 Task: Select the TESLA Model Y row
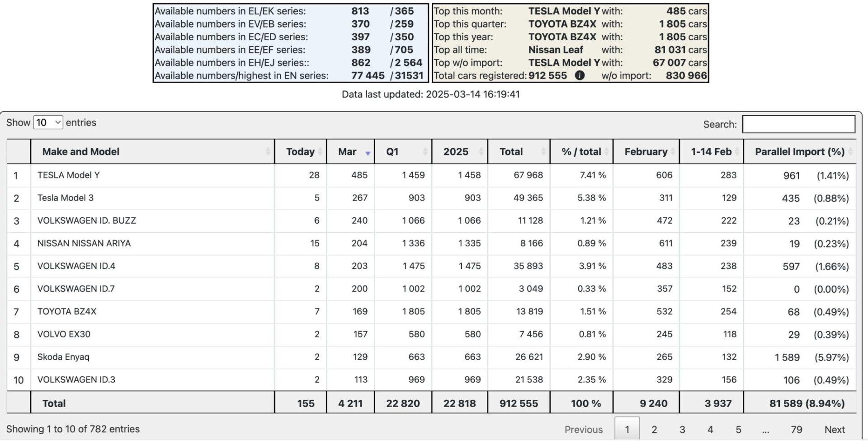coord(68,175)
